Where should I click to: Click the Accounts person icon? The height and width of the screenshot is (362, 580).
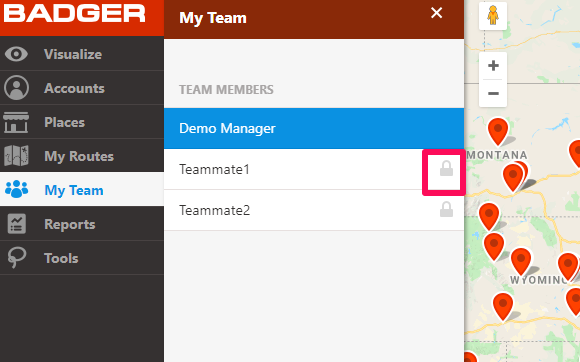pos(16,88)
